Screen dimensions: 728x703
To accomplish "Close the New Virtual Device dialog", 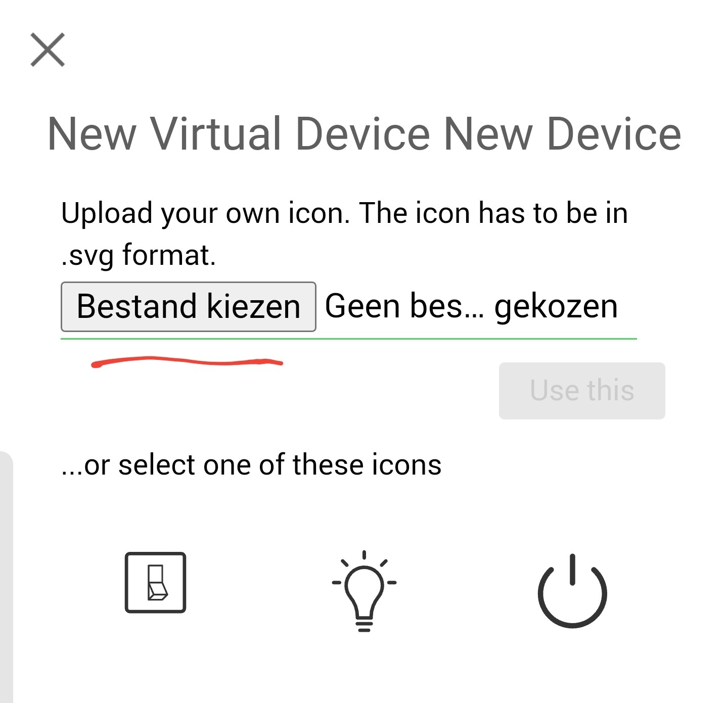I will click(48, 50).
